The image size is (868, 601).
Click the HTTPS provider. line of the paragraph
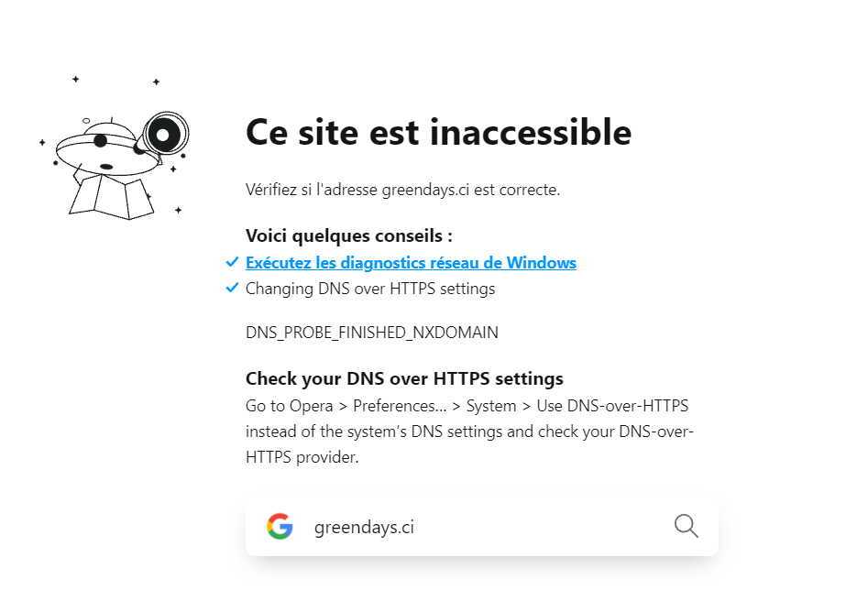click(x=302, y=456)
